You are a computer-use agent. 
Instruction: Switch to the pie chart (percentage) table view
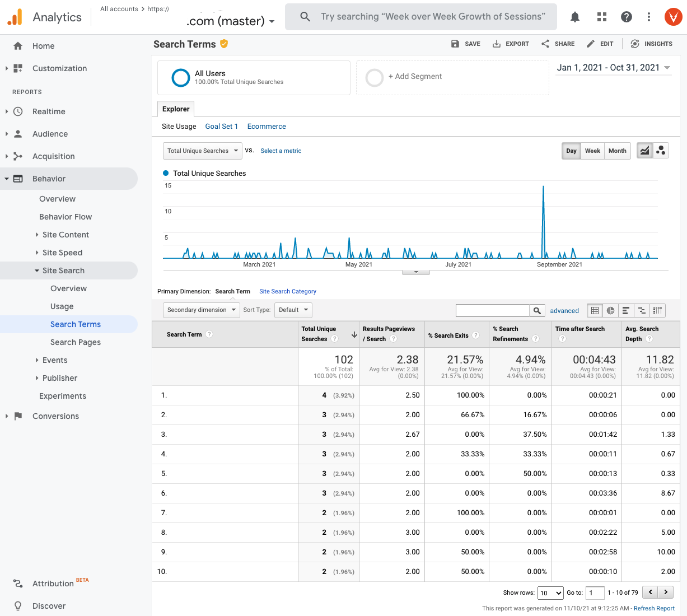[610, 310]
